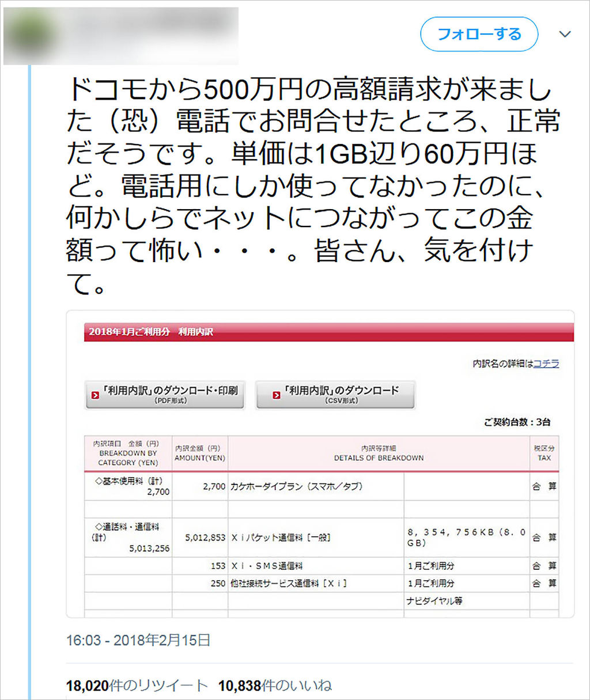590x700 pixels.
Task: Click the フォローする follow button
Action: pyautogui.click(x=479, y=35)
